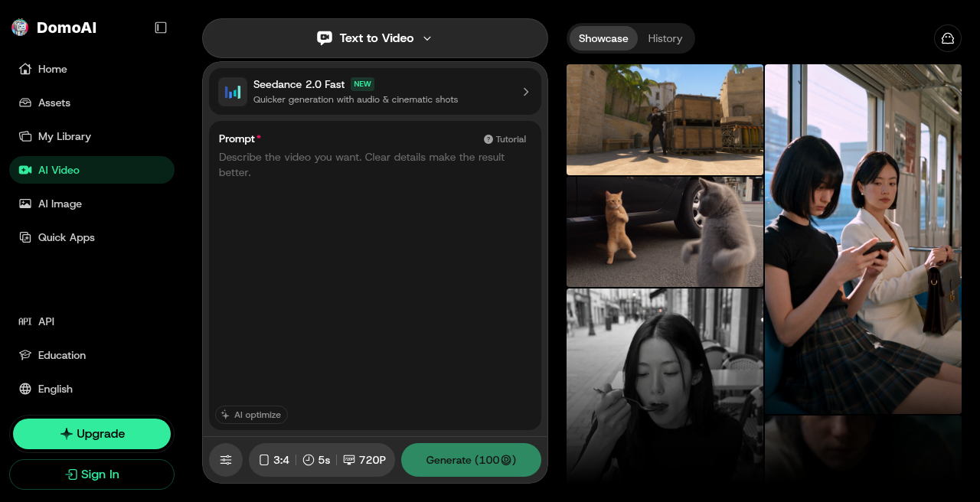Change the 3:4 aspect ratio option

[274, 460]
